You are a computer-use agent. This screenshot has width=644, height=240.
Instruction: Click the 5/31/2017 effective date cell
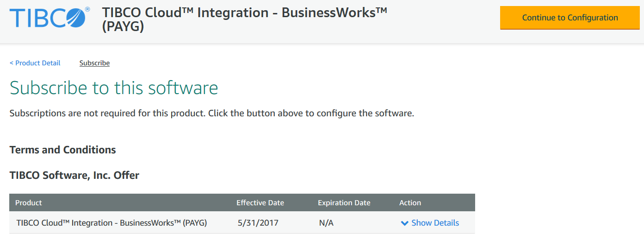(258, 223)
